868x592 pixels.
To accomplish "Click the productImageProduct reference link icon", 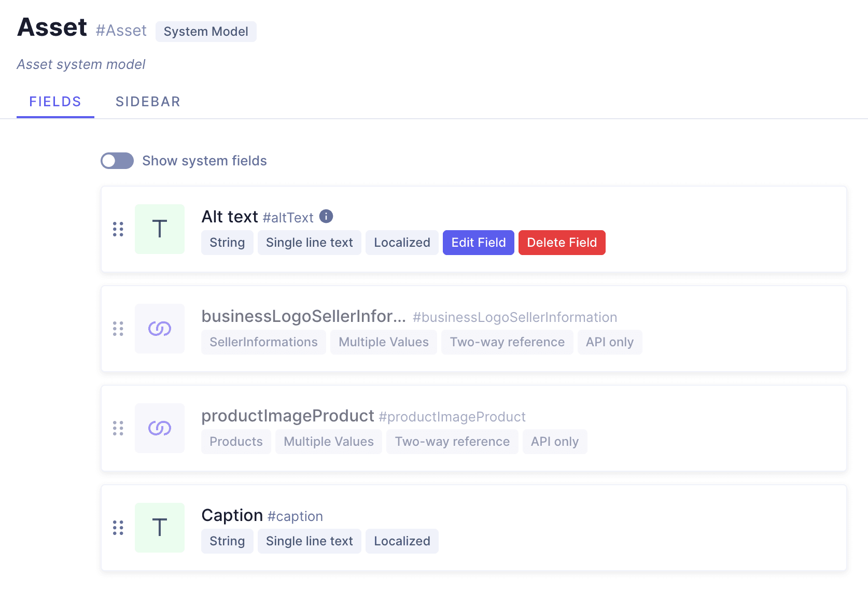I will 160,428.
